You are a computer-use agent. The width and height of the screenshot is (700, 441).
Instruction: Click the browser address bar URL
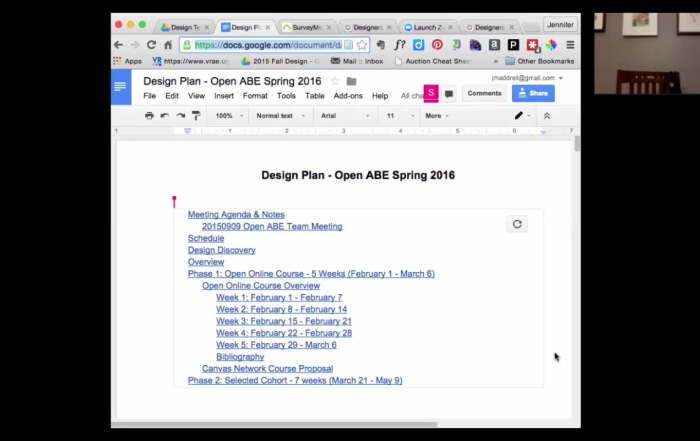pyautogui.click(x=268, y=45)
